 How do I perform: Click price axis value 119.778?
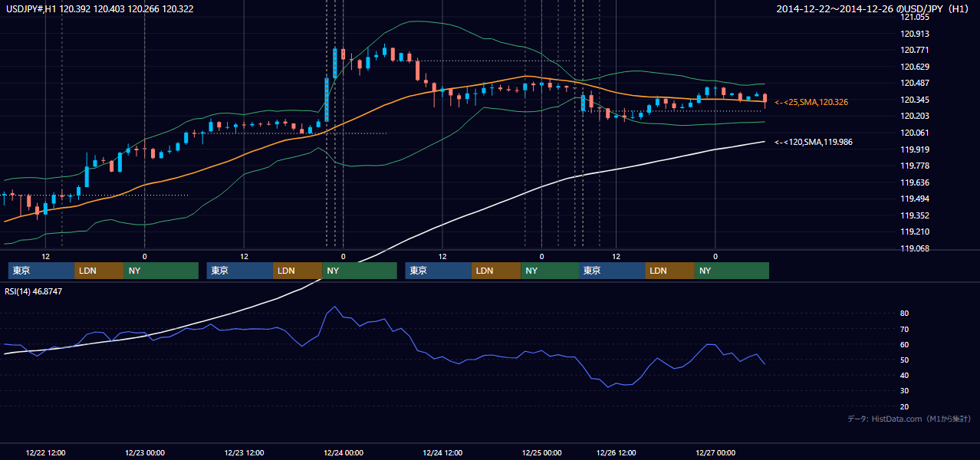(x=916, y=166)
